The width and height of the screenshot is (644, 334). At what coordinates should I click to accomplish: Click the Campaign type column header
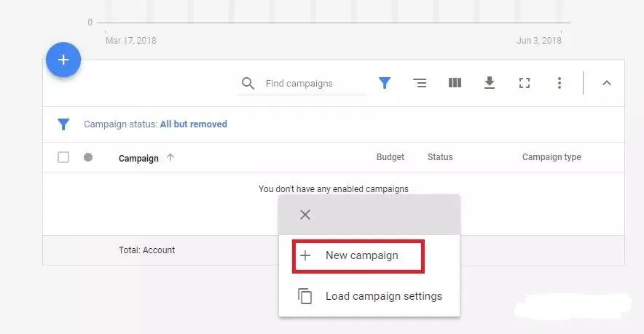[x=551, y=157]
